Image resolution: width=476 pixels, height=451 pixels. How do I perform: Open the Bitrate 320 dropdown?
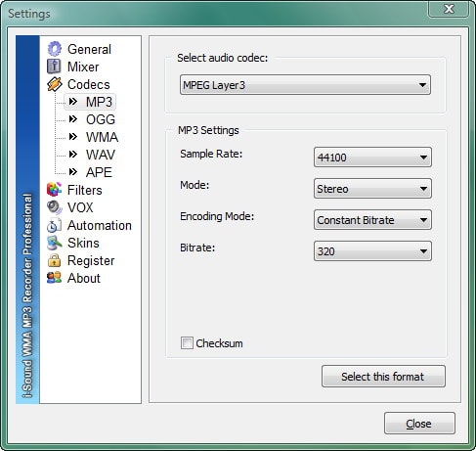click(372, 251)
